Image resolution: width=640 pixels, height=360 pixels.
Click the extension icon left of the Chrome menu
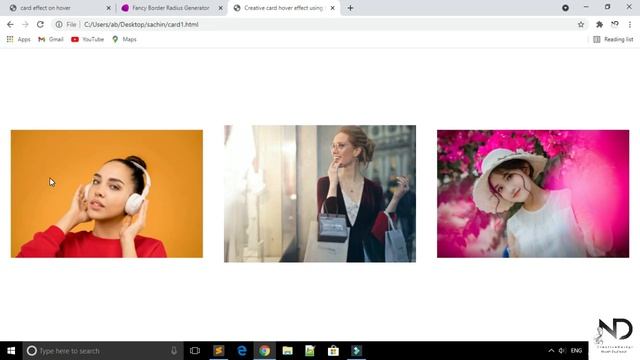(615, 24)
